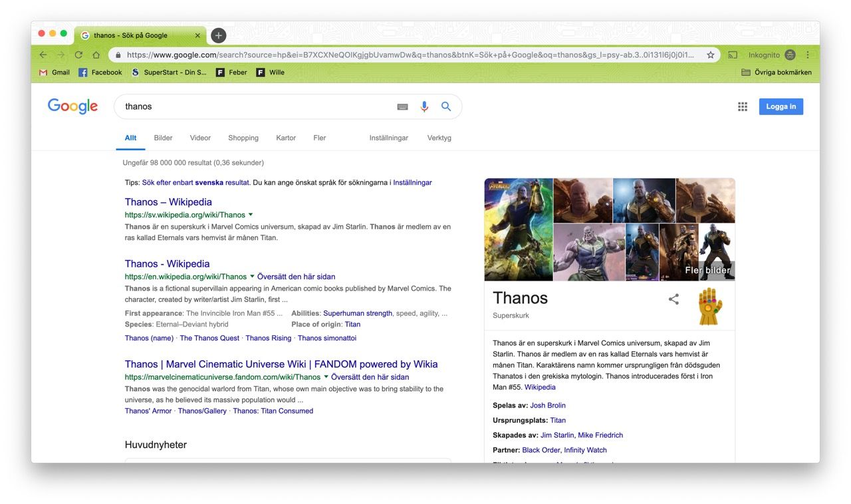Expand the fandom.com result dropdown arrow
The image size is (851, 504).
tap(326, 377)
